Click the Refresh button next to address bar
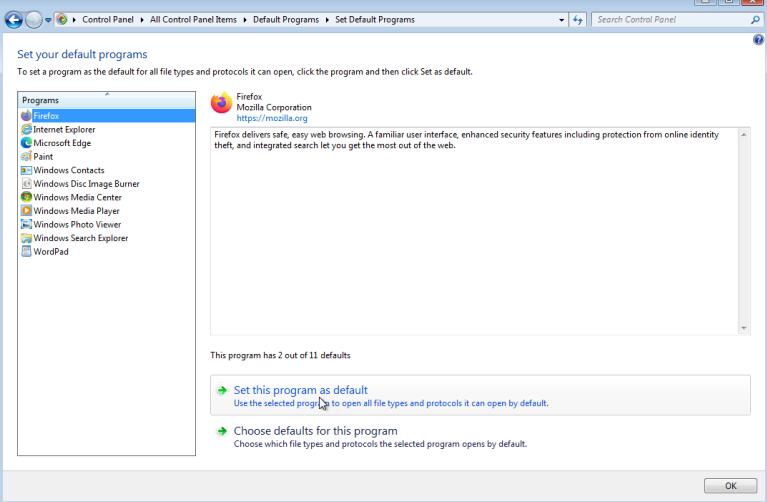Screen dimensions: 767x502 pyautogui.click(x=578, y=20)
